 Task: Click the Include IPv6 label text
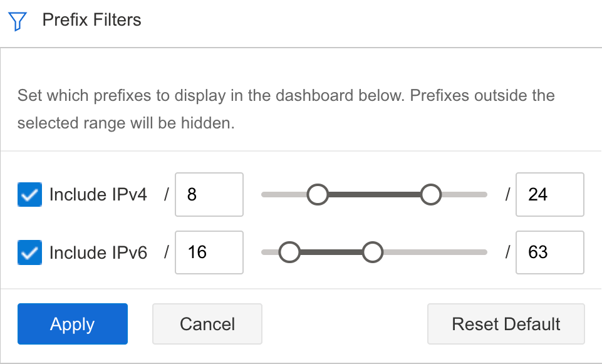click(98, 252)
